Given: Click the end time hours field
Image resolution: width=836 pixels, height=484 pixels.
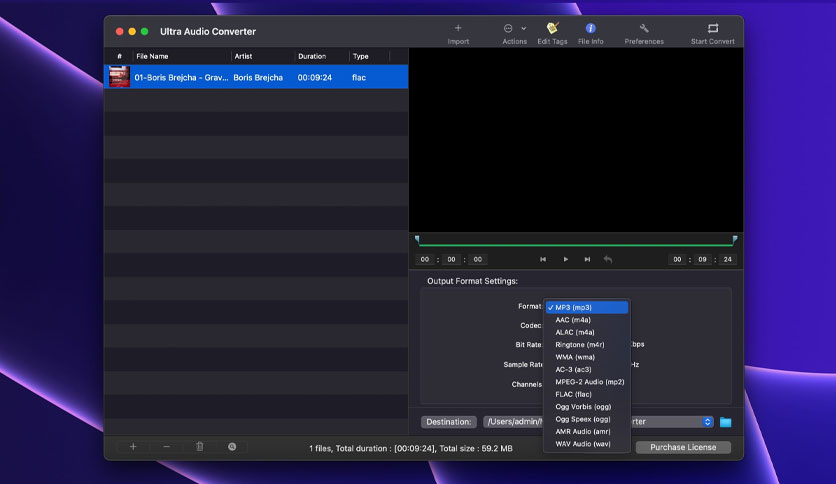Looking at the screenshot, I should pyautogui.click(x=677, y=260).
